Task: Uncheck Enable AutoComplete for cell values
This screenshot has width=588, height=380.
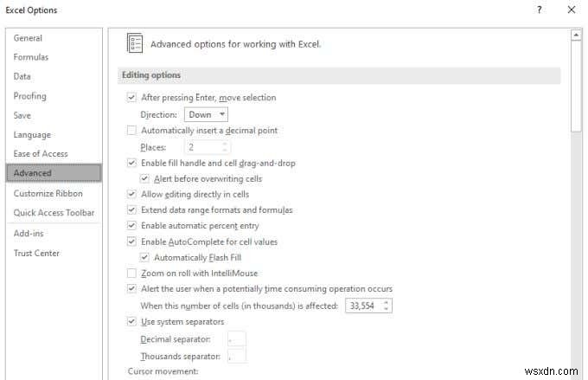Action: point(131,242)
